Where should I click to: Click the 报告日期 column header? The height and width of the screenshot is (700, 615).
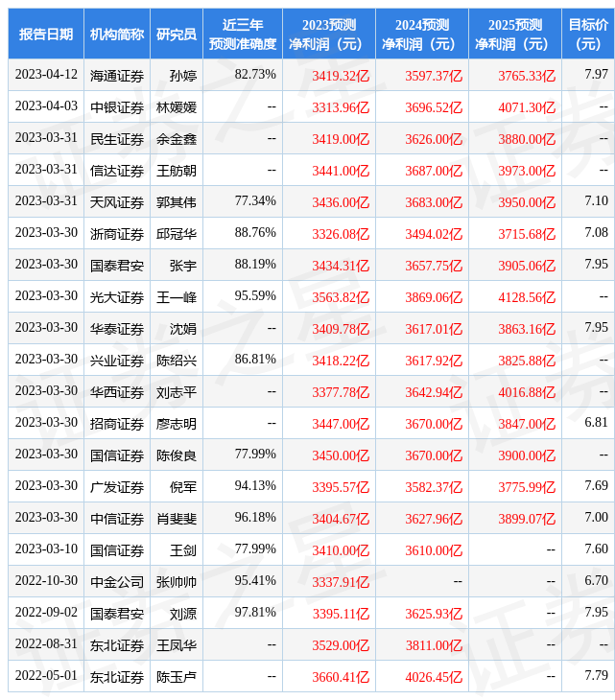(46, 35)
